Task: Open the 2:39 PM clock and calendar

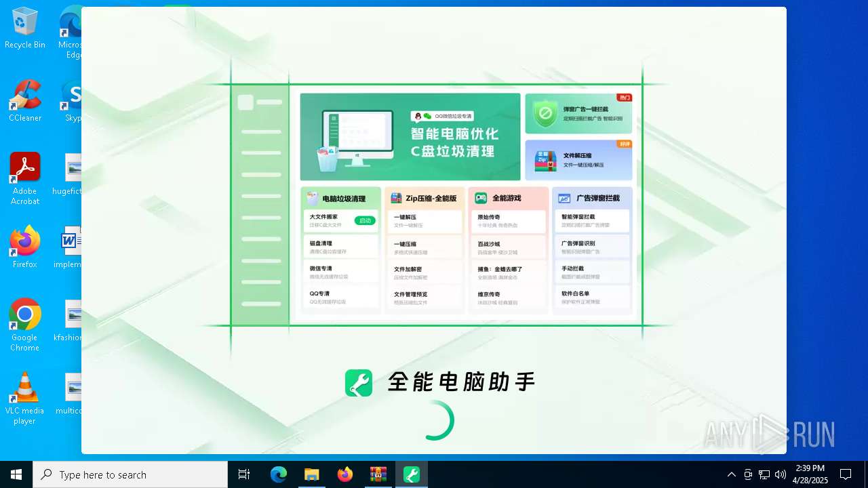Action: (x=812, y=474)
